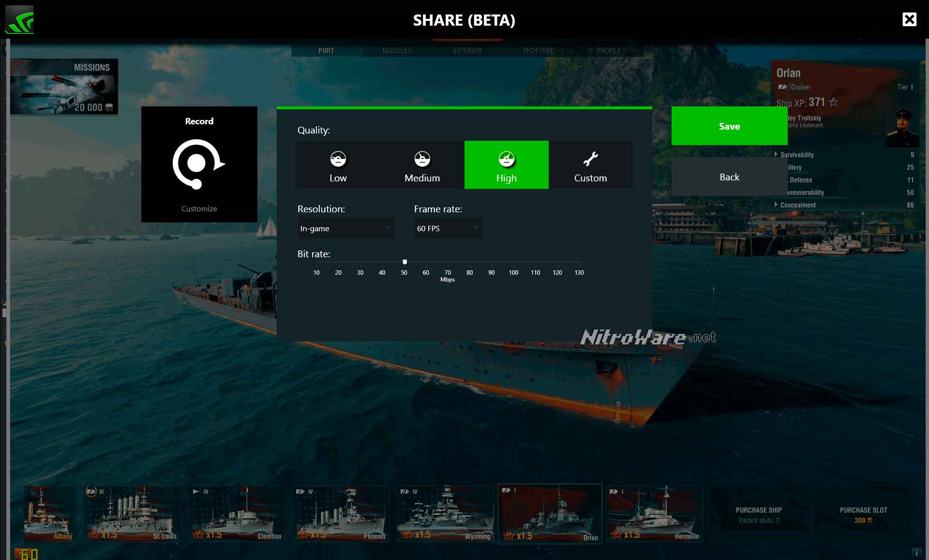This screenshot has height=560, width=929.
Task: Select the St. Louis ship card
Action: (x=132, y=514)
